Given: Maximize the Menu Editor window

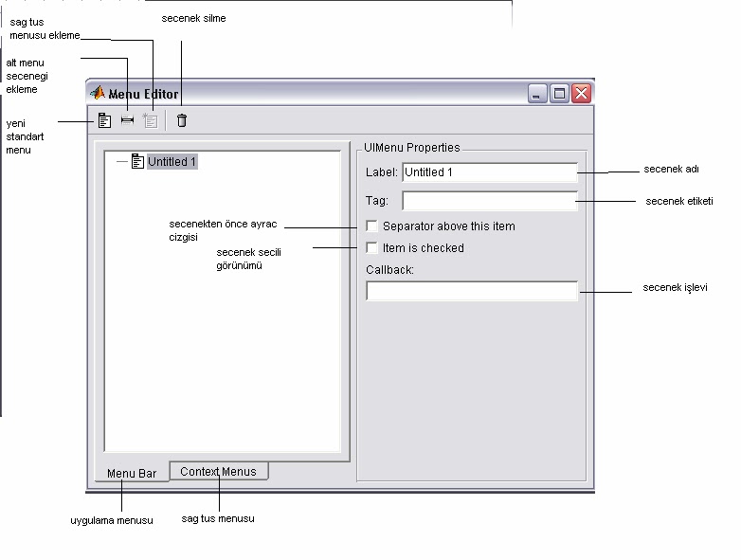Looking at the screenshot, I should 559,94.
